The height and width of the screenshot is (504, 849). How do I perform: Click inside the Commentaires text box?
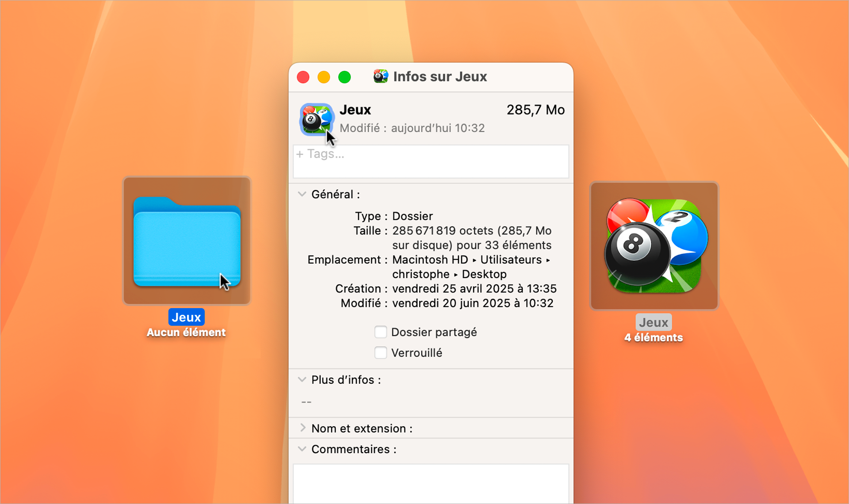[x=431, y=484]
